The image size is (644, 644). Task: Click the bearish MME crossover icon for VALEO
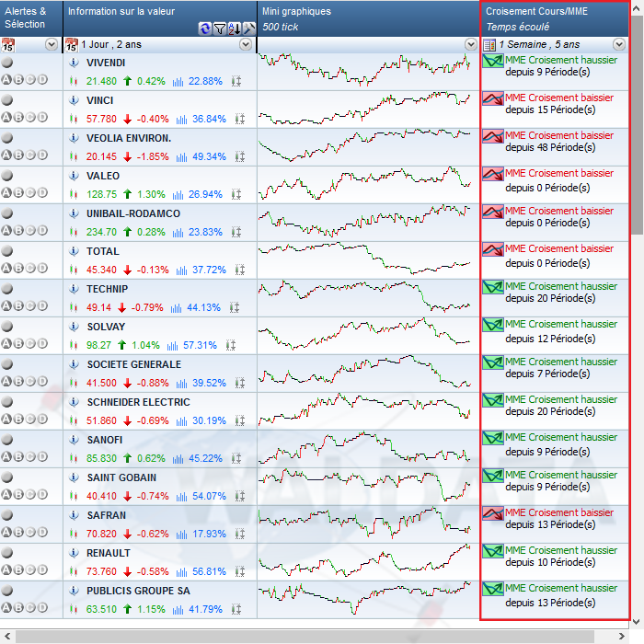[493, 174]
